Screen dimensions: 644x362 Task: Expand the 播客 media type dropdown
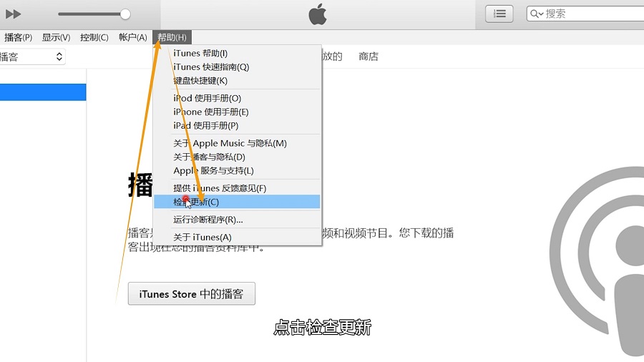click(x=32, y=57)
